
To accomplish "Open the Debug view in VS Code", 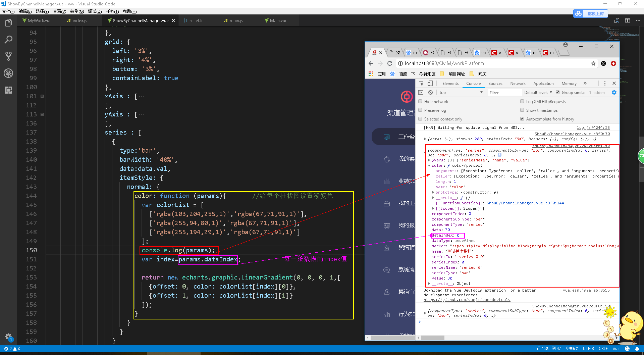I will coord(8,73).
